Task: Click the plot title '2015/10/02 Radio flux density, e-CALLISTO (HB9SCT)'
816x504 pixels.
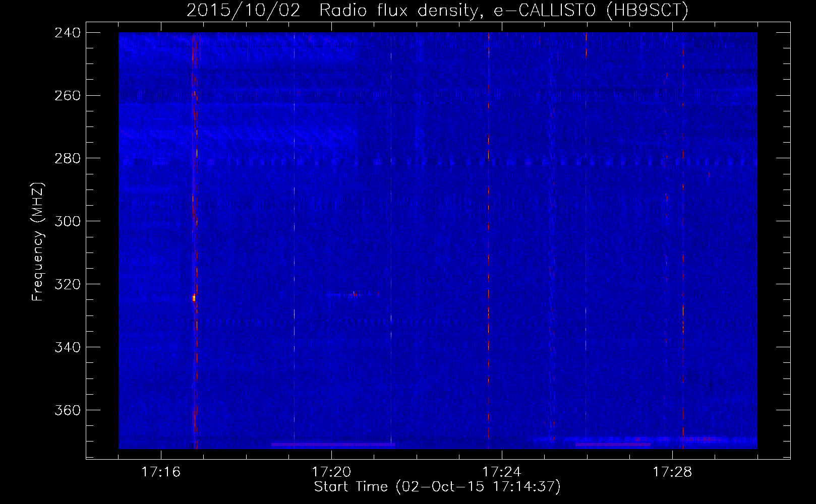Action: (437, 10)
